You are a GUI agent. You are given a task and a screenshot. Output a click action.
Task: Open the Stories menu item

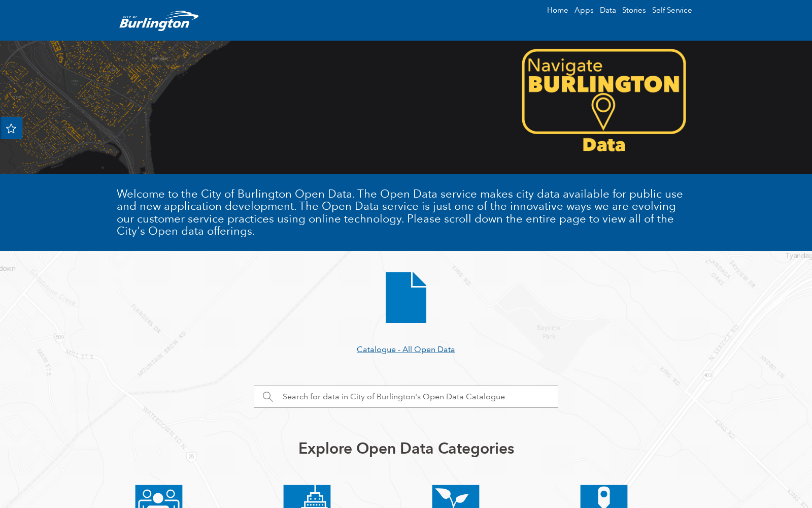click(634, 10)
